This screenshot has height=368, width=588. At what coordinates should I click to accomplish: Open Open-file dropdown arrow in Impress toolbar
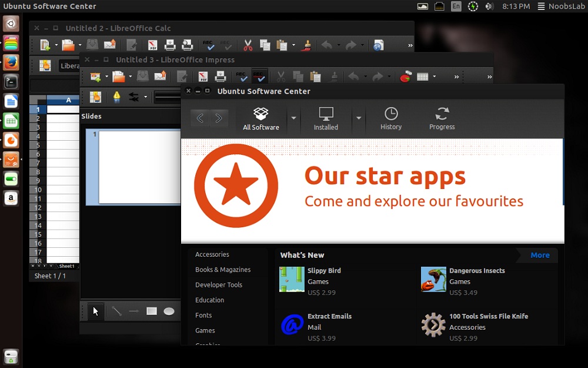(130, 77)
